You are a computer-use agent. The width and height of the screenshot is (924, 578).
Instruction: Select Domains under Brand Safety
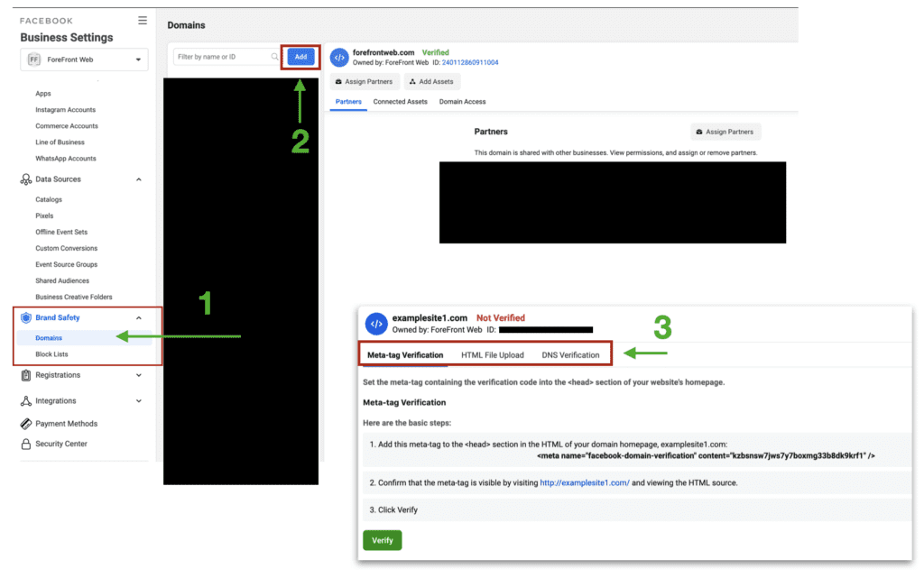49,338
